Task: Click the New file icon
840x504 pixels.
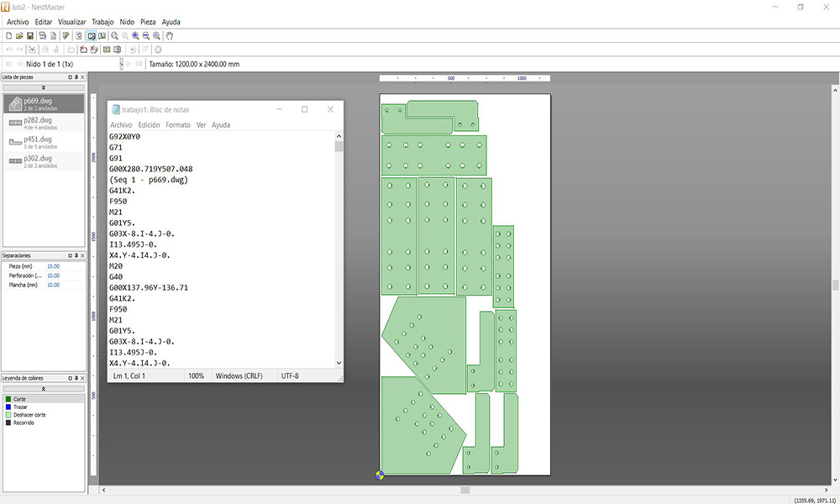Action: coord(8,36)
